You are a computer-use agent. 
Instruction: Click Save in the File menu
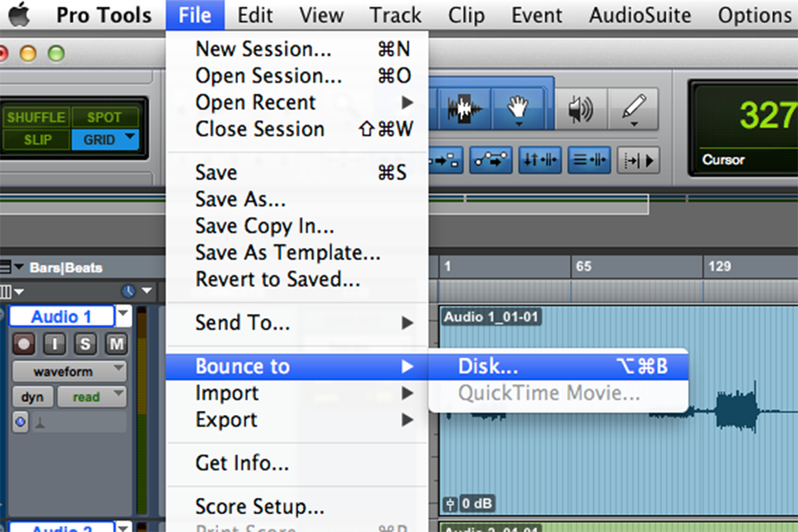(x=297, y=172)
